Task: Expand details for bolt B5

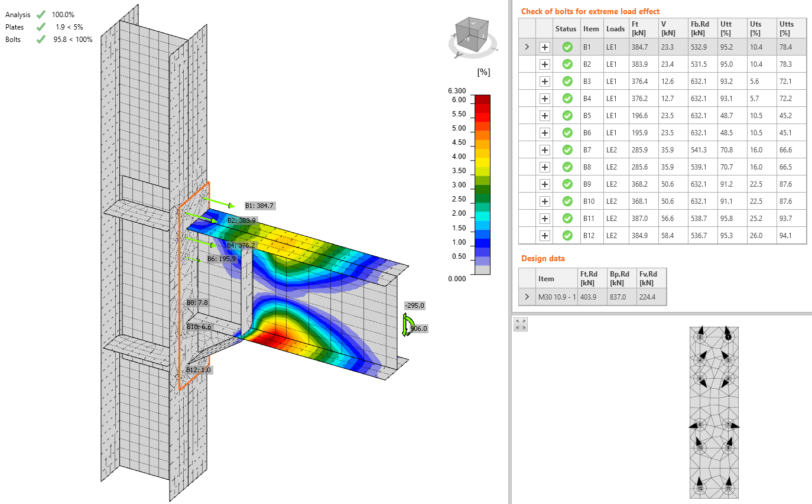Action: (x=544, y=115)
